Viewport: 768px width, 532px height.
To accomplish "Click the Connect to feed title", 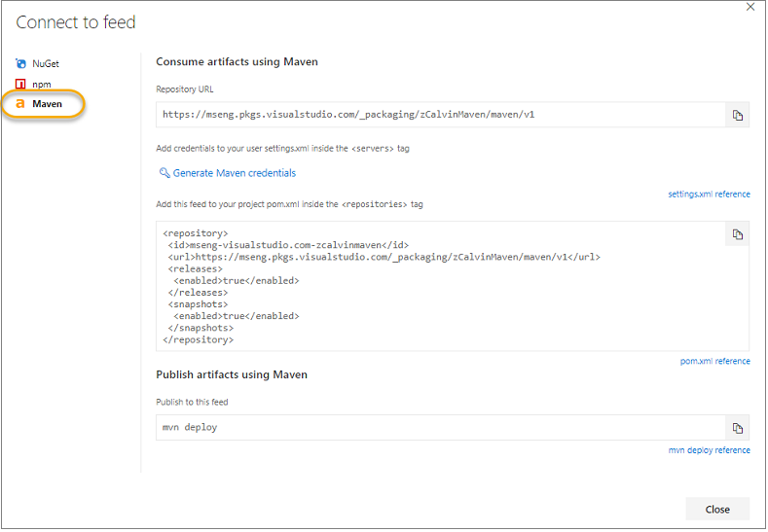I will pyautogui.click(x=76, y=22).
